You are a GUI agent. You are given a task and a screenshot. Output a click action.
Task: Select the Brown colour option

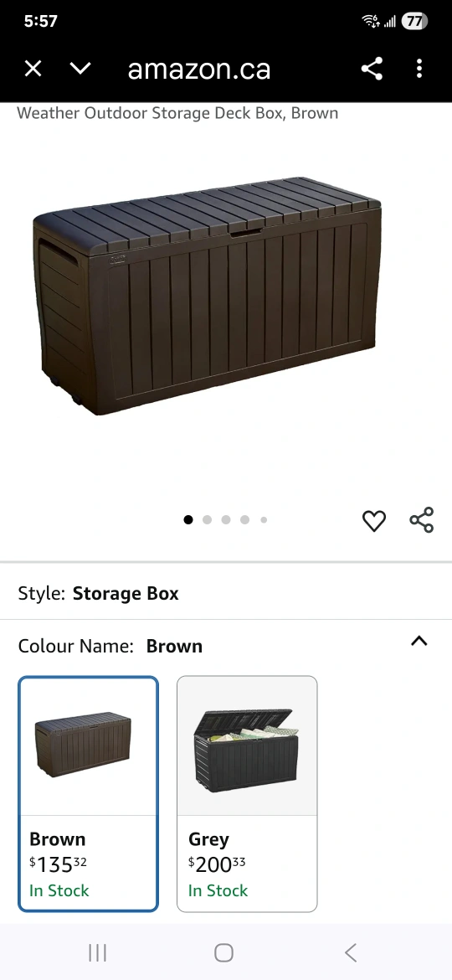pos(88,794)
